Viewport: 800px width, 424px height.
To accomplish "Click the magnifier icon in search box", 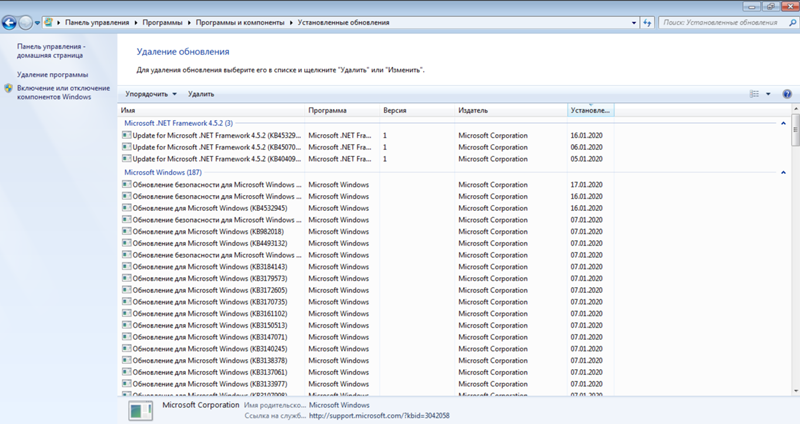I will point(792,22).
